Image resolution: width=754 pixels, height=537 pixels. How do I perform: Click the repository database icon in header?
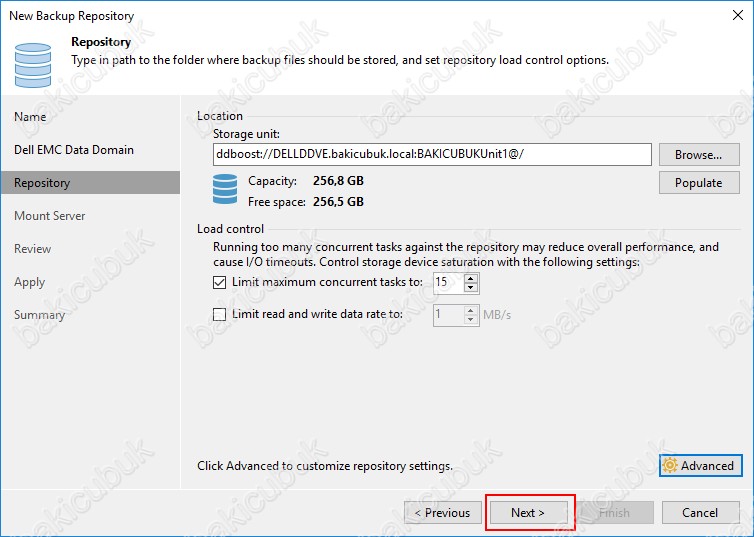pyautogui.click(x=33, y=65)
